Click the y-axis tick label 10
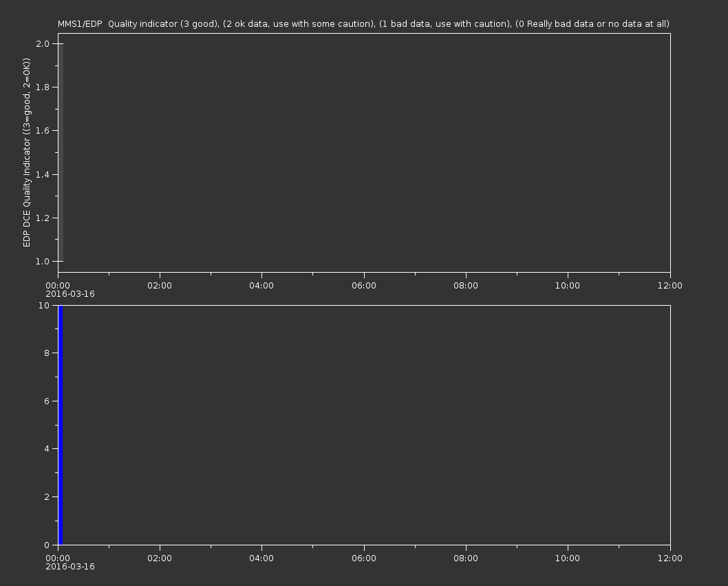Viewport: 728px width, 586px height. click(x=44, y=305)
